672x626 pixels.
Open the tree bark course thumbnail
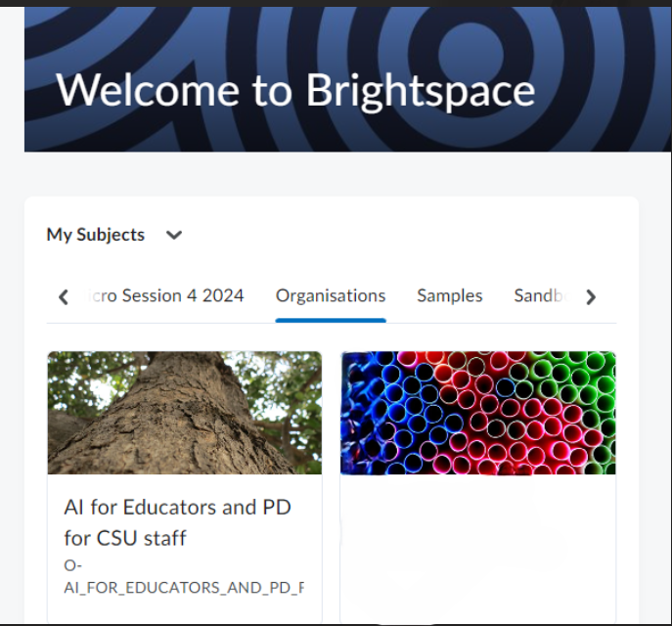185,413
